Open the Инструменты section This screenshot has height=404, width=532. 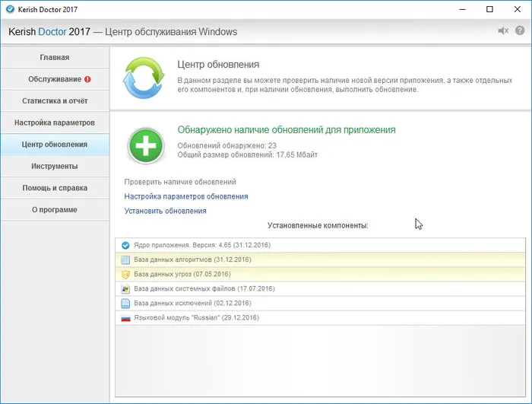pyautogui.click(x=55, y=166)
